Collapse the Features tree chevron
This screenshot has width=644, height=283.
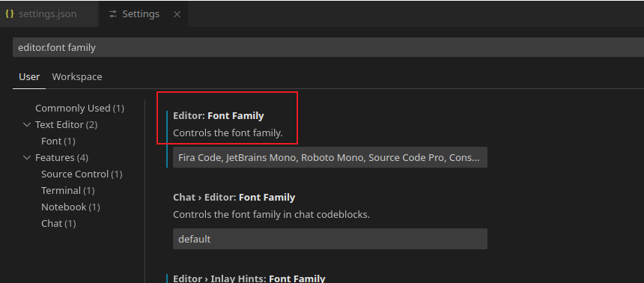click(x=27, y=157)
